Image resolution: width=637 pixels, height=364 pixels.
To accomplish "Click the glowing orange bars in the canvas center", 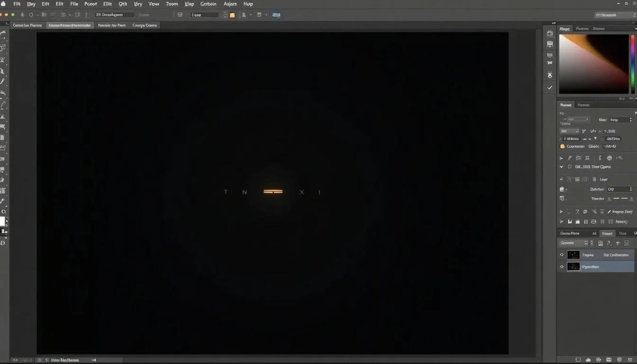I will [273, 192].
